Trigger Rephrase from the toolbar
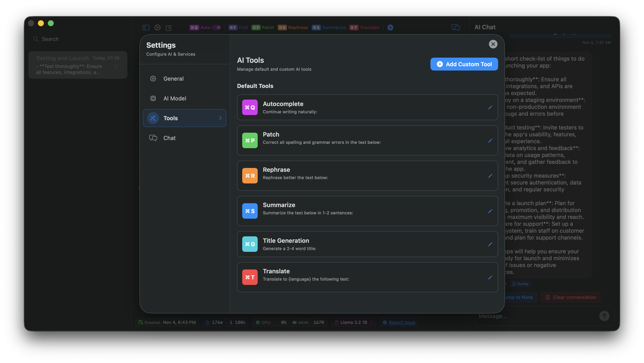The width and height of the screenshot is (644, 363). click(293, 28)
